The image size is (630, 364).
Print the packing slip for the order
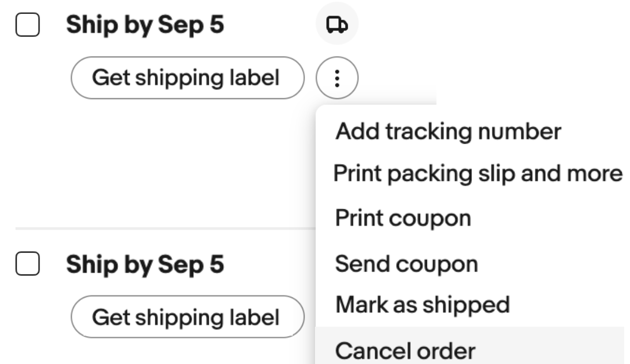tap(478, 174)
